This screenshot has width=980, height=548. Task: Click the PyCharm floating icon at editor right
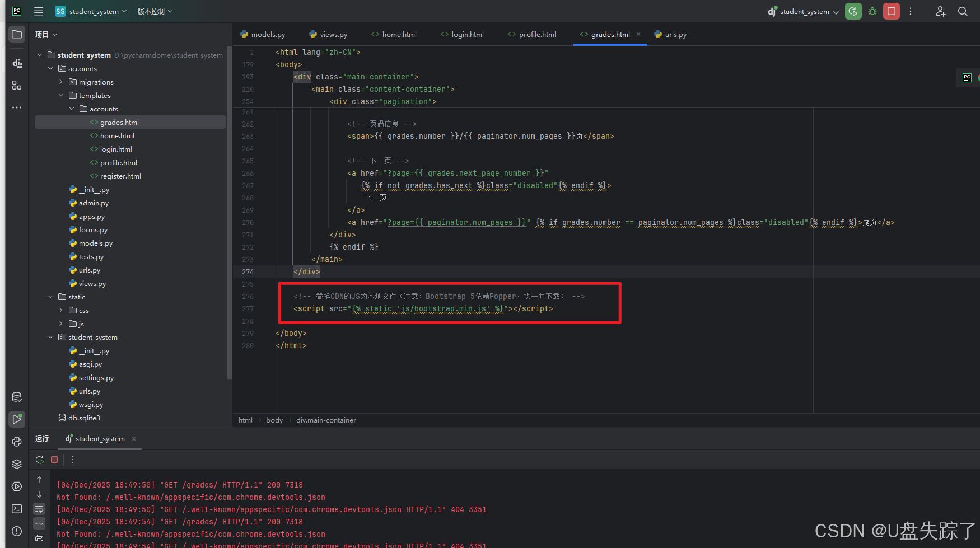coord(967,78)
